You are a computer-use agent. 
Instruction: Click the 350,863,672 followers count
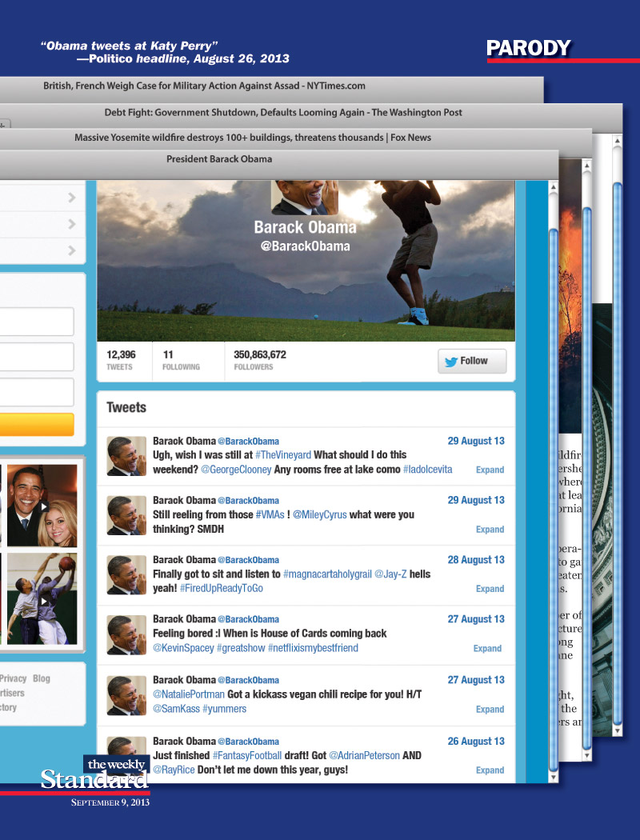tap(258, 356)
